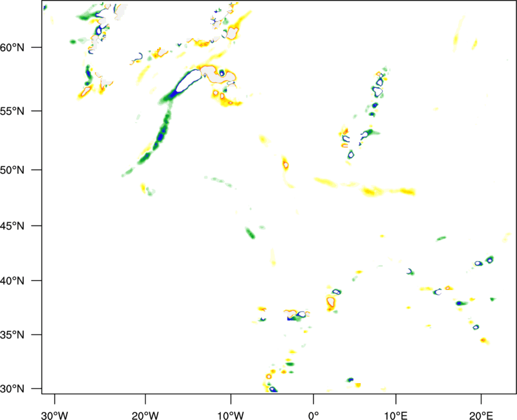517x420 pixels.
Task: Click the yellow streak near 62°N, 17°E
Action: coord(459,32)
